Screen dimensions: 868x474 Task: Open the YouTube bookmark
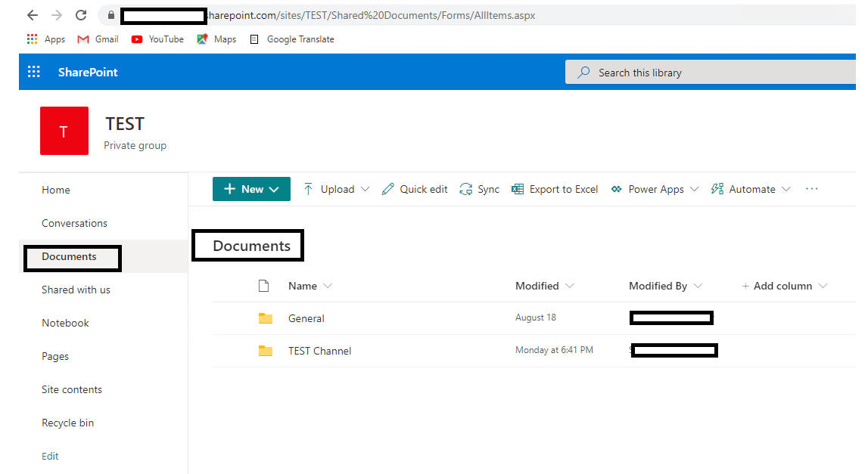(157, 39)
